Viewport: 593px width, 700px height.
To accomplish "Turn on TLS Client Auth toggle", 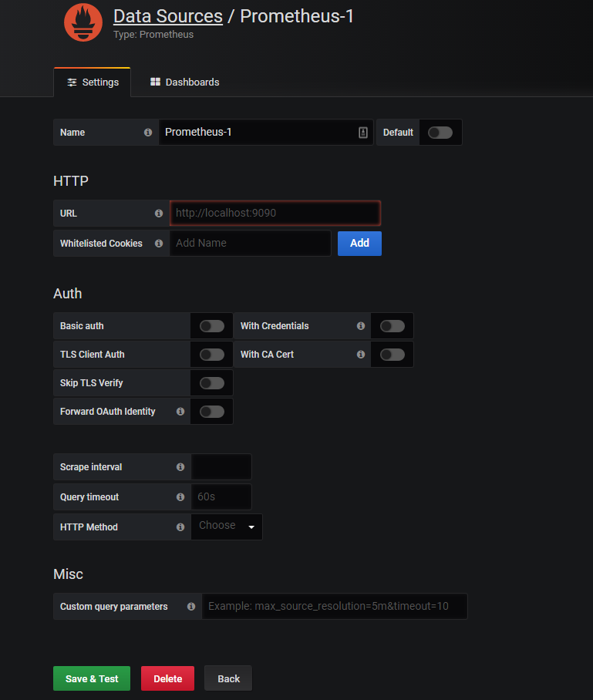I will [211, 355].
